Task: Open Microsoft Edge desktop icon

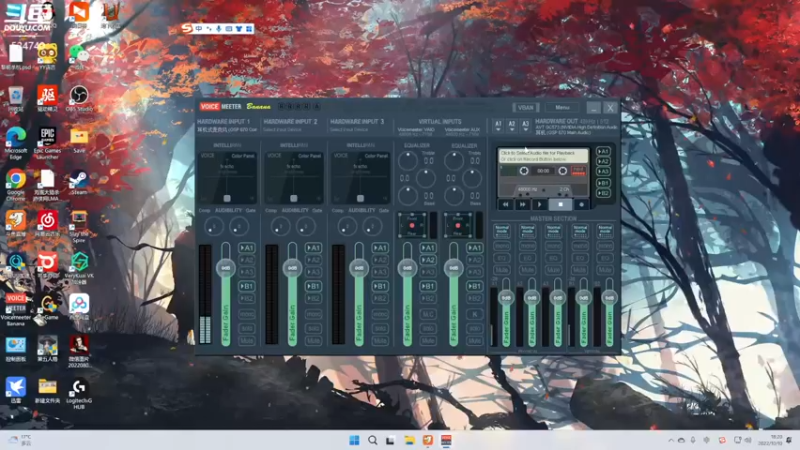Action: click(16, 142)
